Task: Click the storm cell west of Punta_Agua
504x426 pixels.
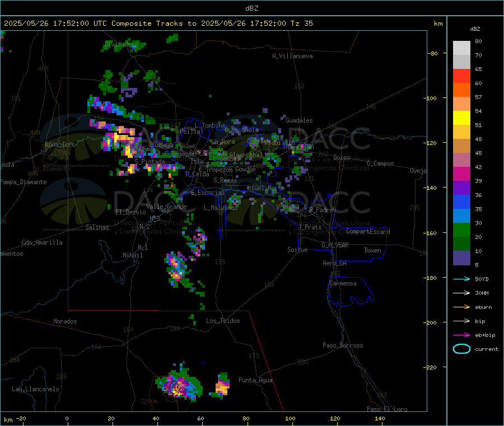Action: pos(222,386)
